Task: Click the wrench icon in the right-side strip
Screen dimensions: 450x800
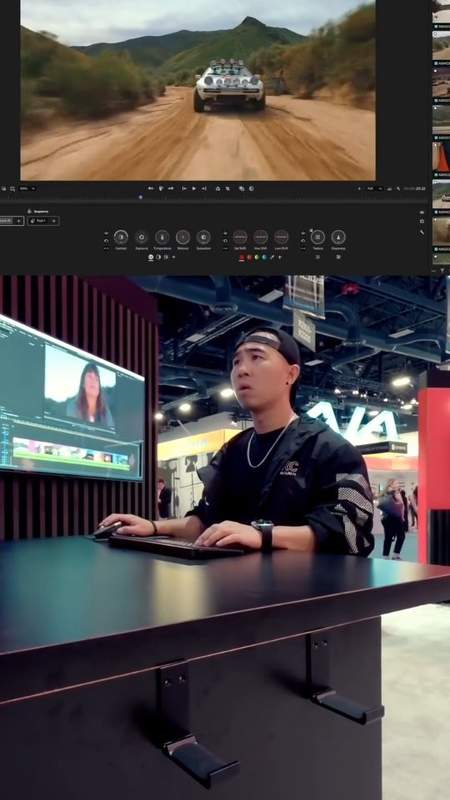Action: click(x=422, y=233)
